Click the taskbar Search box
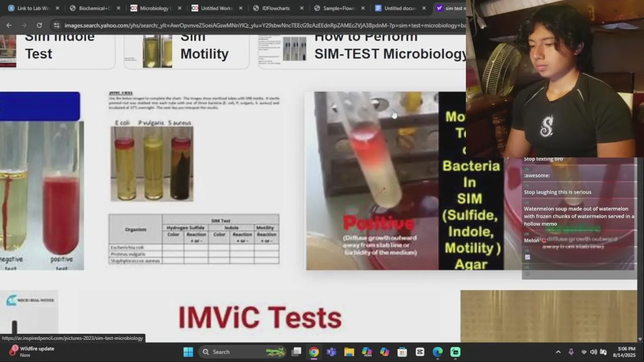The height and width of the screenshot is (362, 644). tap(243, 352)
